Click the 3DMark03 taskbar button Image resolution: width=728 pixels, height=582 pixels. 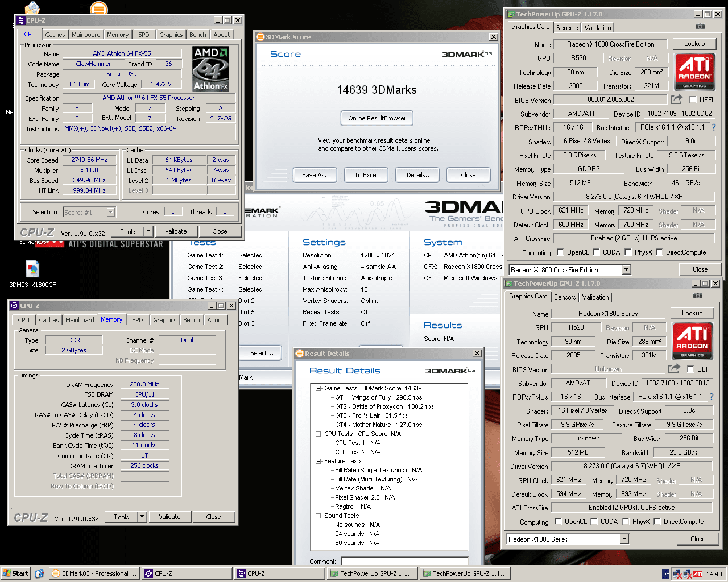tap(94, 573)
